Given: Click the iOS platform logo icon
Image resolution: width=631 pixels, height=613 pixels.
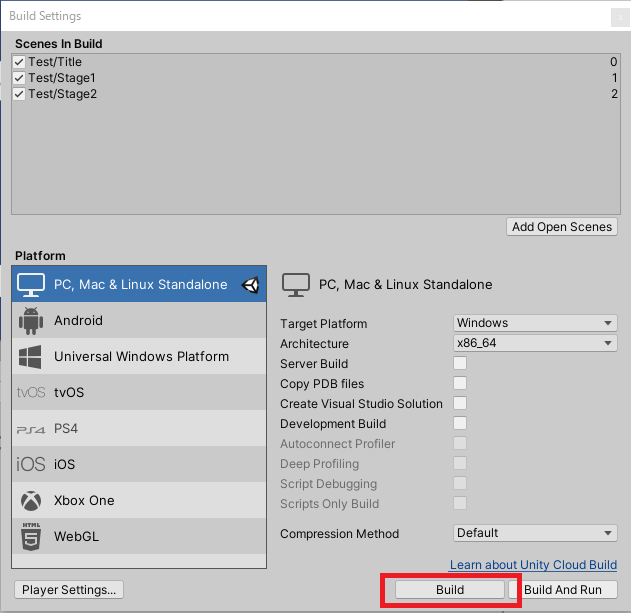Looking at the screenshot, I should 31,464.
